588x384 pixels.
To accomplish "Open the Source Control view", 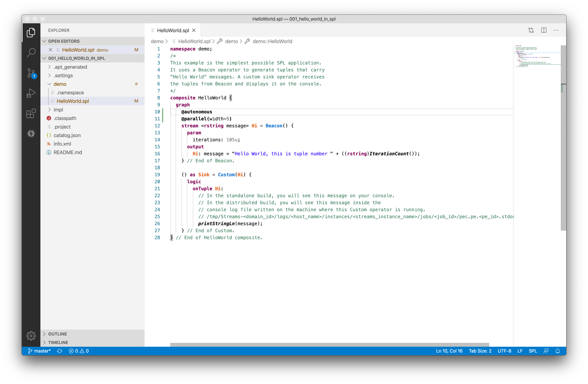I will [31, 73].
